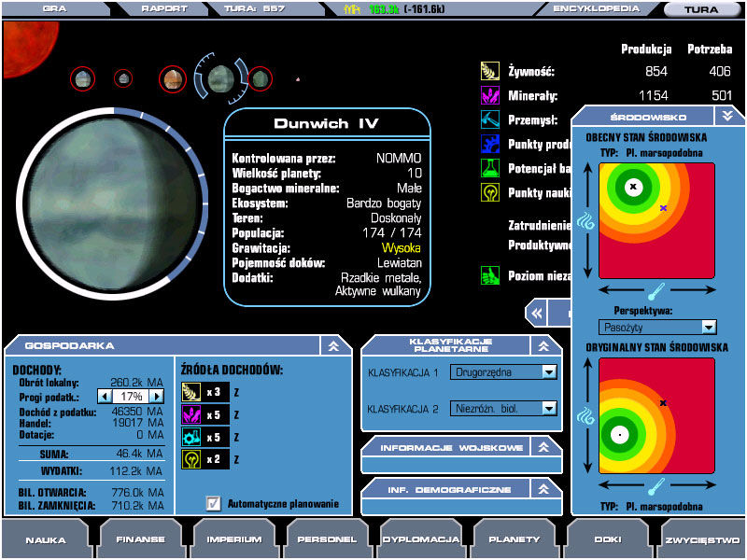Click the Bil. zamknięcia 710.2k MA value

tap(137, 505)
